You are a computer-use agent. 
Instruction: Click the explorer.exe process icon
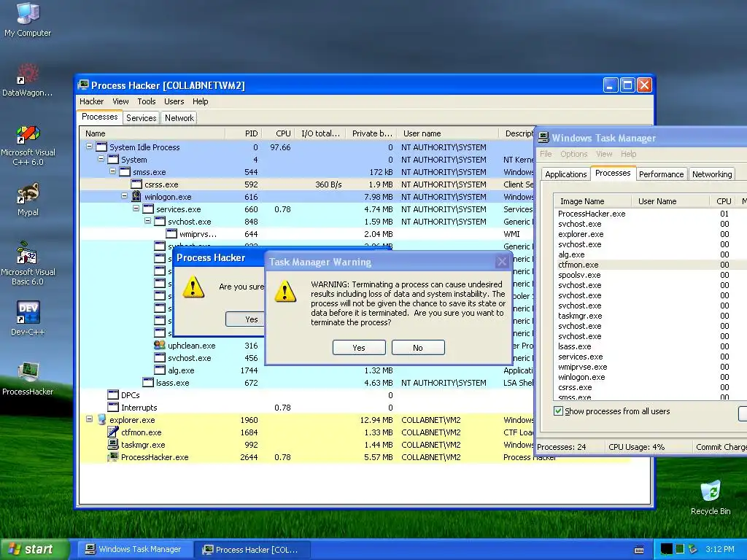tap(101, 419)
